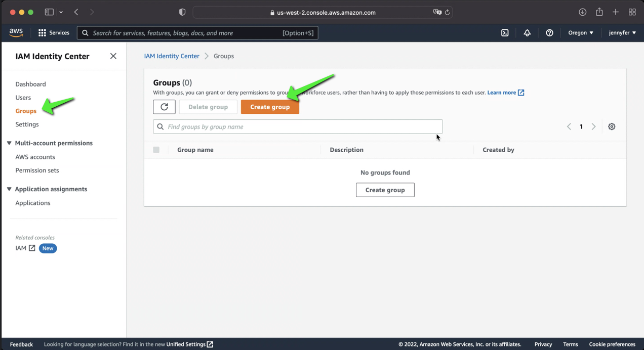Close the IAM Identity Center sidebar

click(113, 56)
